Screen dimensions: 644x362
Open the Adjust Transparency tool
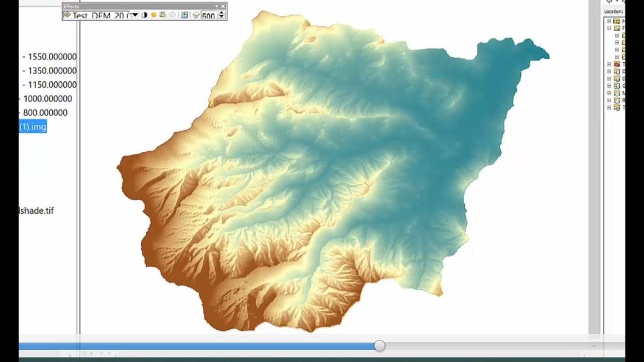pos(163,15)
